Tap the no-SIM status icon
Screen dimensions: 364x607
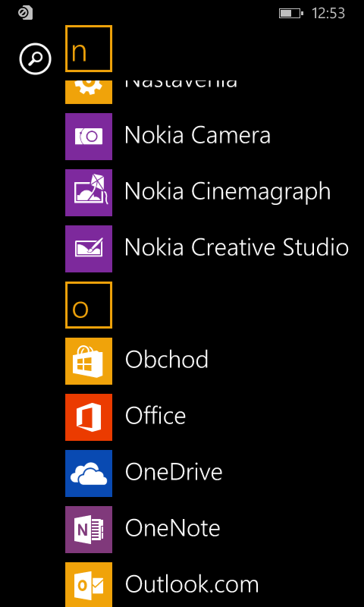click(x=26, y=13)
